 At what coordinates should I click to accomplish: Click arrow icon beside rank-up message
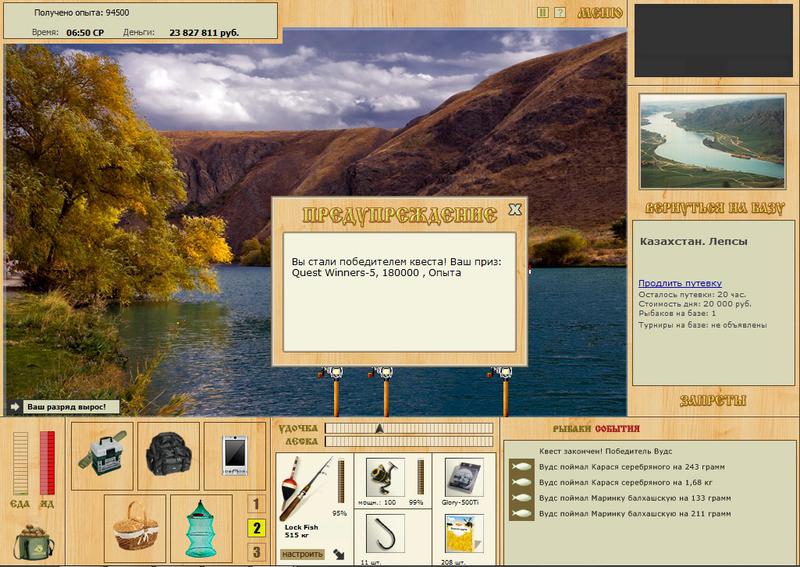tap(14, 407)
